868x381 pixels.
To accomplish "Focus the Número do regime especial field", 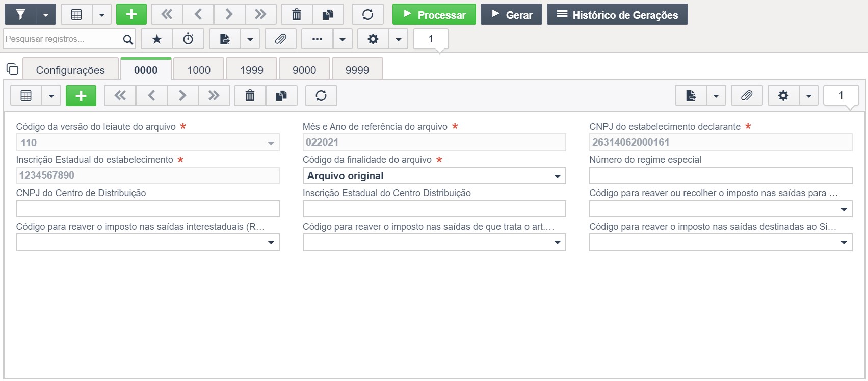I will coord(721,176).
